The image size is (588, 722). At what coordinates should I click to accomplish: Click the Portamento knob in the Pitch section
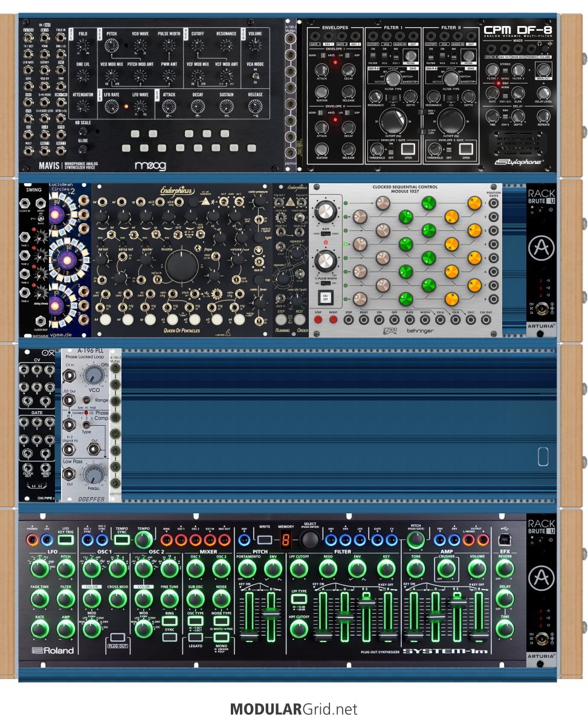click(x=247, y=569)
